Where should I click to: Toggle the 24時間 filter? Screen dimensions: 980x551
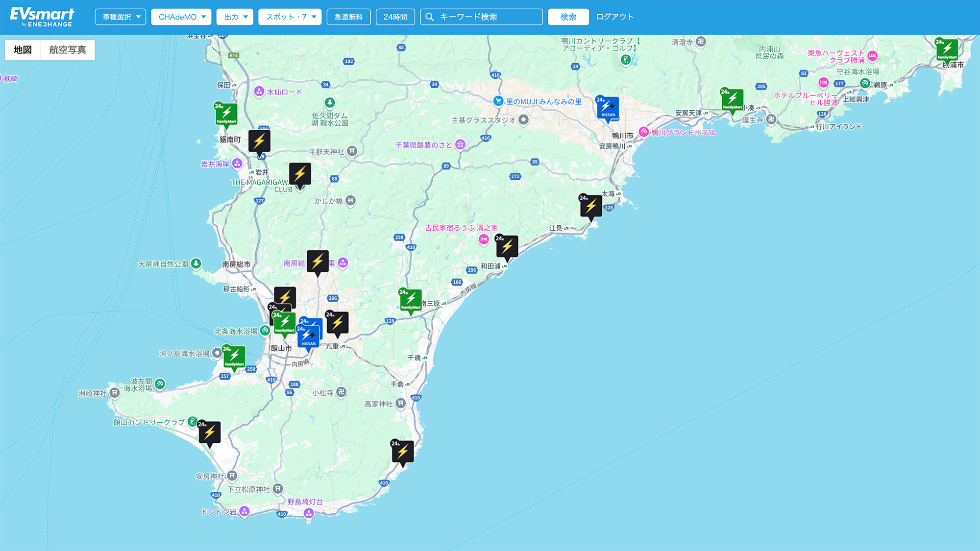[395, 17]
